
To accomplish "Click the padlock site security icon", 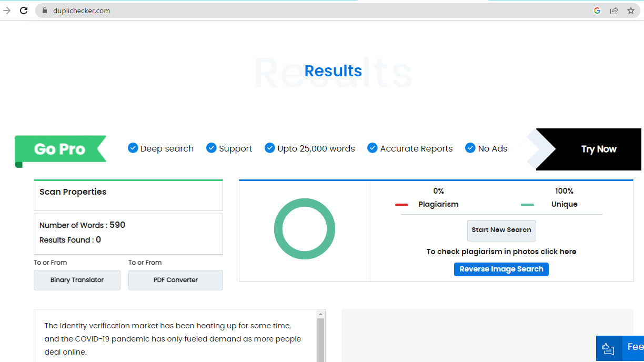I will (45, 11).
